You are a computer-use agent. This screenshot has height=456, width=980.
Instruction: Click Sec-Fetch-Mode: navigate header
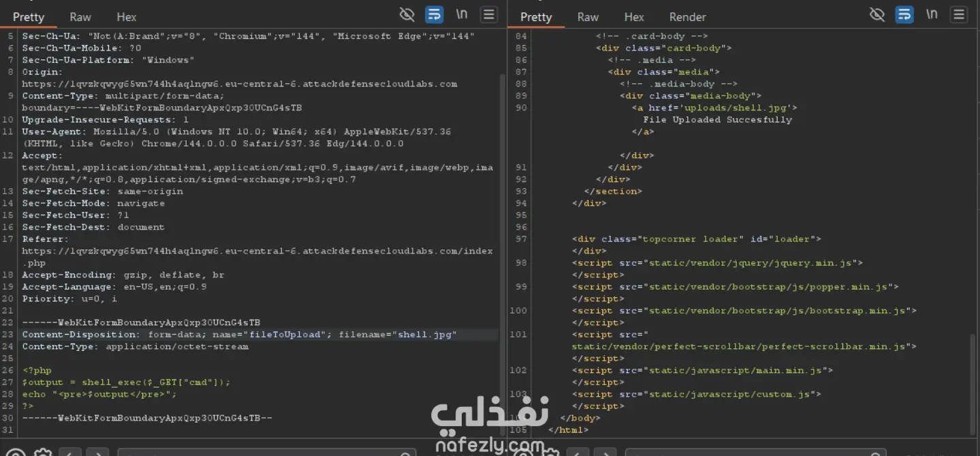(93, 203)
